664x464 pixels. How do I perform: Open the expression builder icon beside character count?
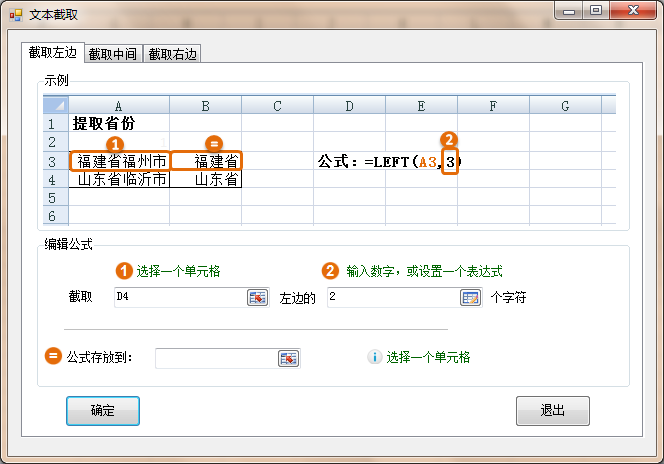[470, 297]
